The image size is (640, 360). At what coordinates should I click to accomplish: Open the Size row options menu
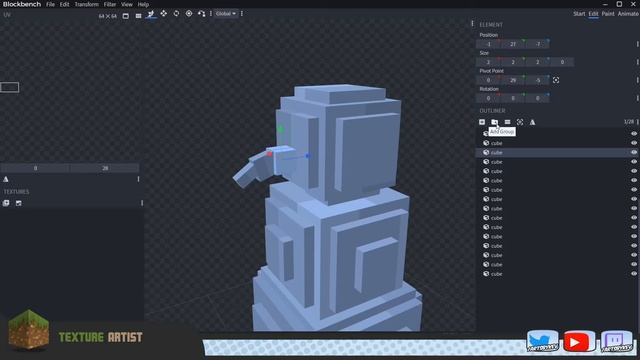click(638, 62)
